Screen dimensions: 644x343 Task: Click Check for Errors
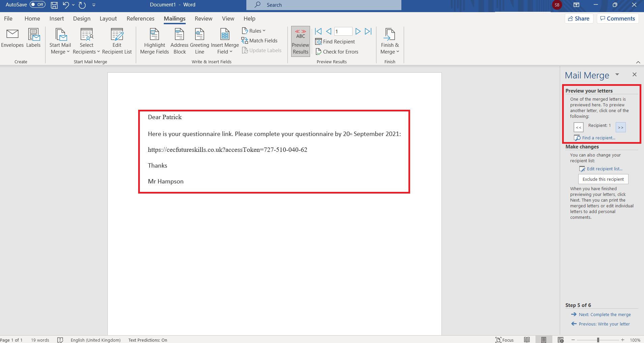click(x=337, y=52)
